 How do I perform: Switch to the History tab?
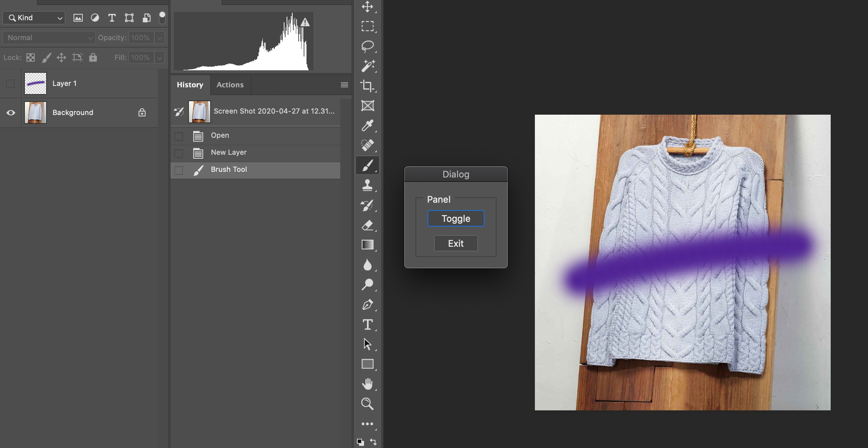pyautogui.click(x=190, y=85)
